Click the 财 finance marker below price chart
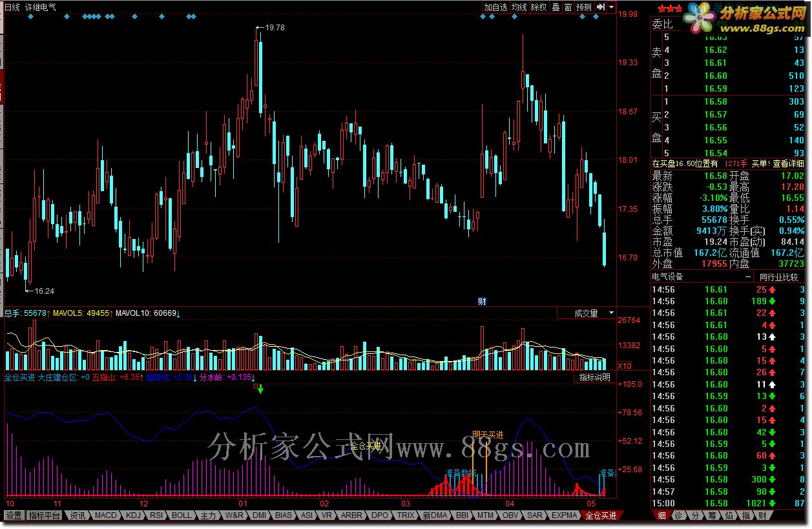This screenshot has height=529, width=812. pyautogui.click(x=481, y=300)
